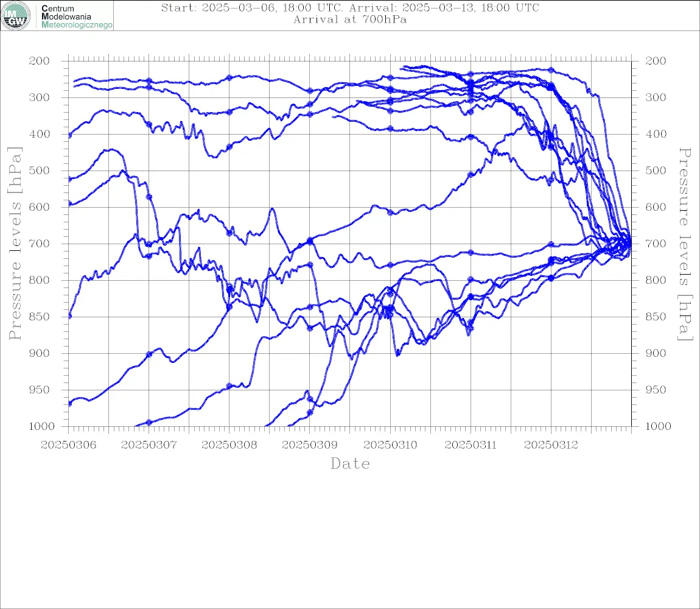Click the x-axis label 20250312
This screenshot has height=609, width=700.
pyautogui.click(x=551, y=445)
